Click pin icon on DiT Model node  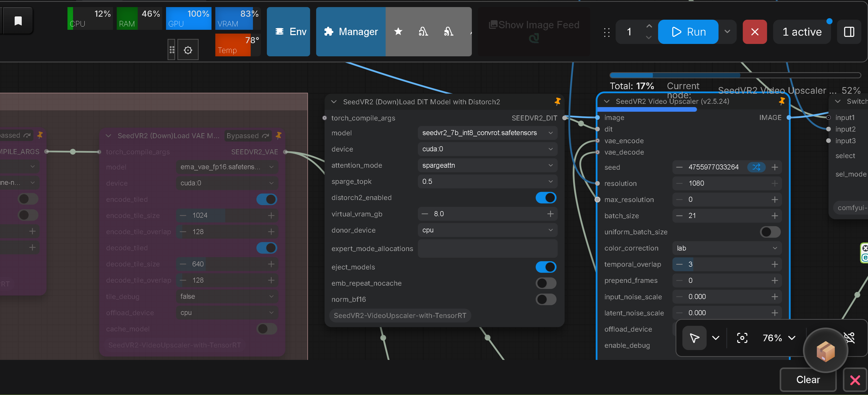click(557, 101)
